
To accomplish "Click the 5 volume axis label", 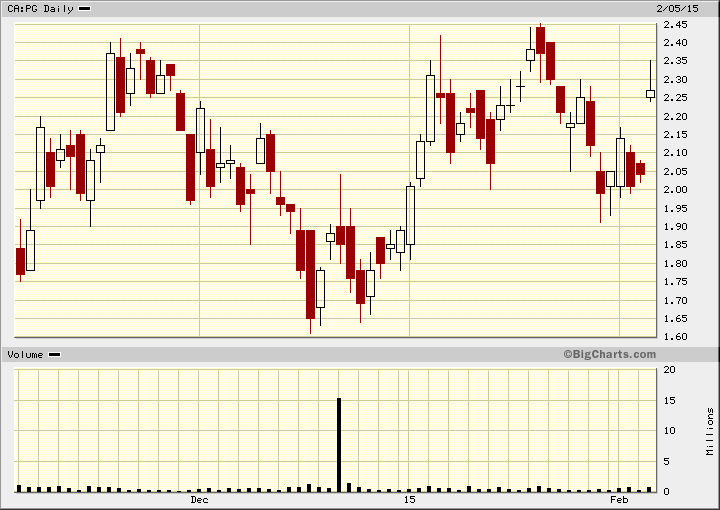I will click(667, 461).
